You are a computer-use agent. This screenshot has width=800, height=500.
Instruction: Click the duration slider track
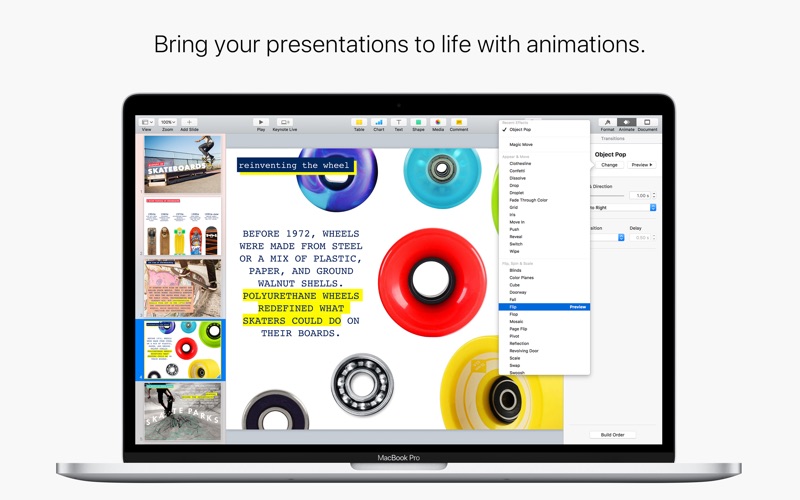(x=607, y=195)
